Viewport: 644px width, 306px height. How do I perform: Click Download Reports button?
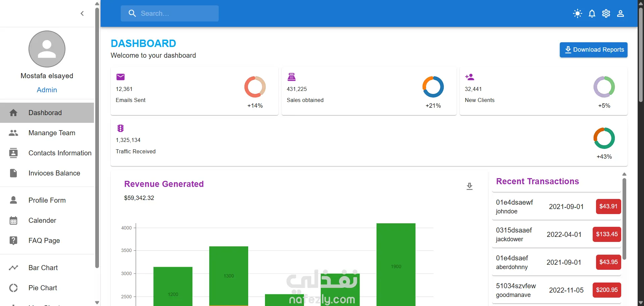pyautogui.click(x=594, y=50)
